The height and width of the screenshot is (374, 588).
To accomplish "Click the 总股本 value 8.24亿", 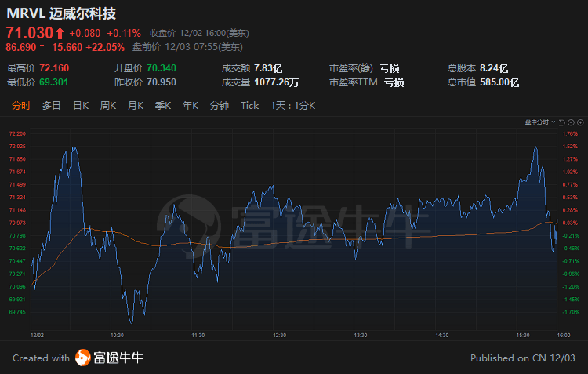I will click(x=494, y=68).
